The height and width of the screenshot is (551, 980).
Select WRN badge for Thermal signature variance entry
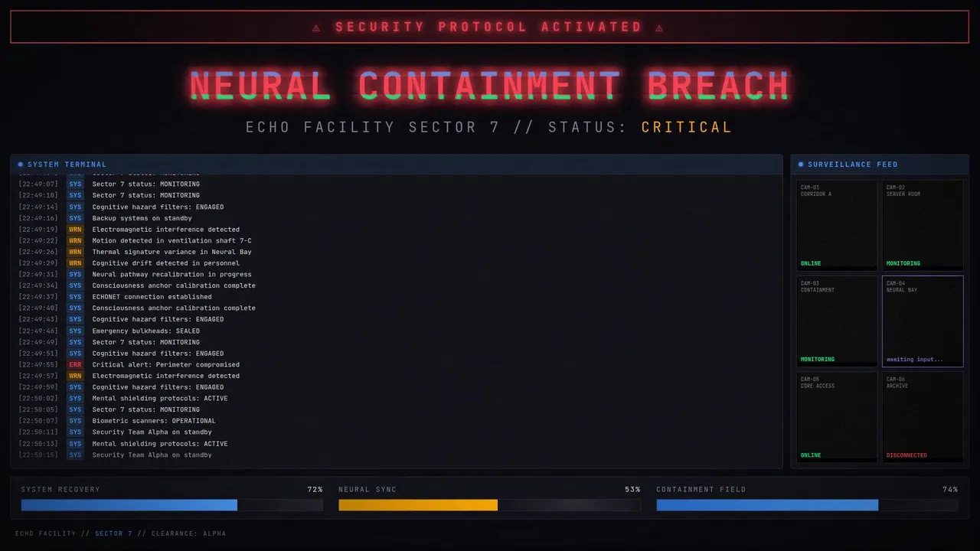(75, 252)
